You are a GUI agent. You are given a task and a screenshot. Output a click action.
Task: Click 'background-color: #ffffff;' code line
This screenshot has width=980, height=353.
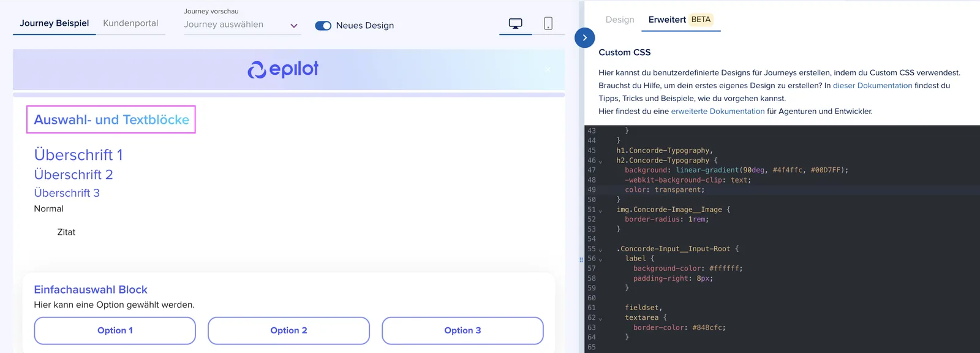[688, 268]
